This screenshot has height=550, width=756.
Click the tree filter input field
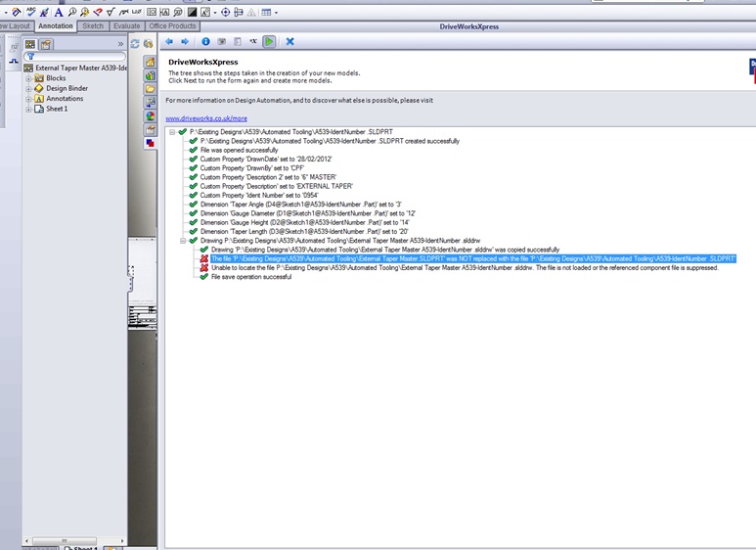click(74, 57)
